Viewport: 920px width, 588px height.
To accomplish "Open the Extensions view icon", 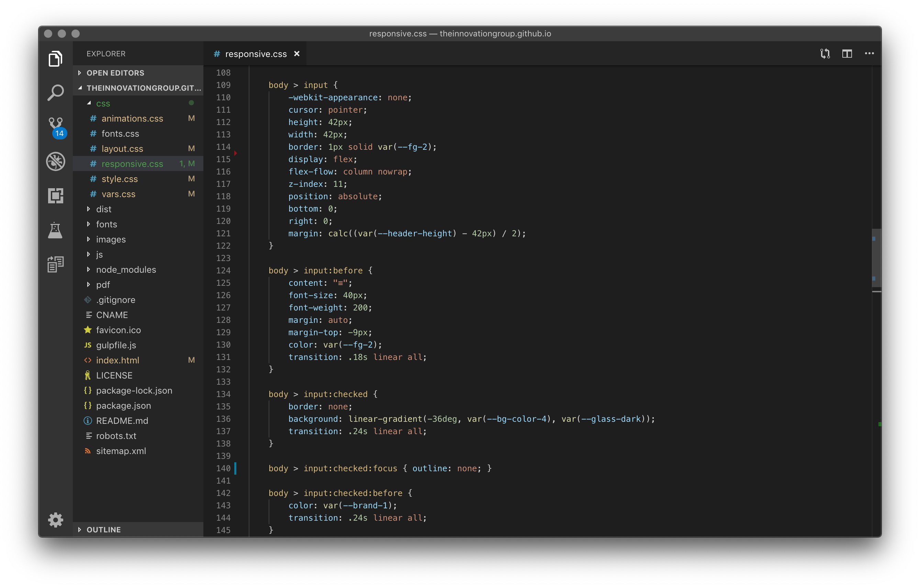I will [56, 196].
